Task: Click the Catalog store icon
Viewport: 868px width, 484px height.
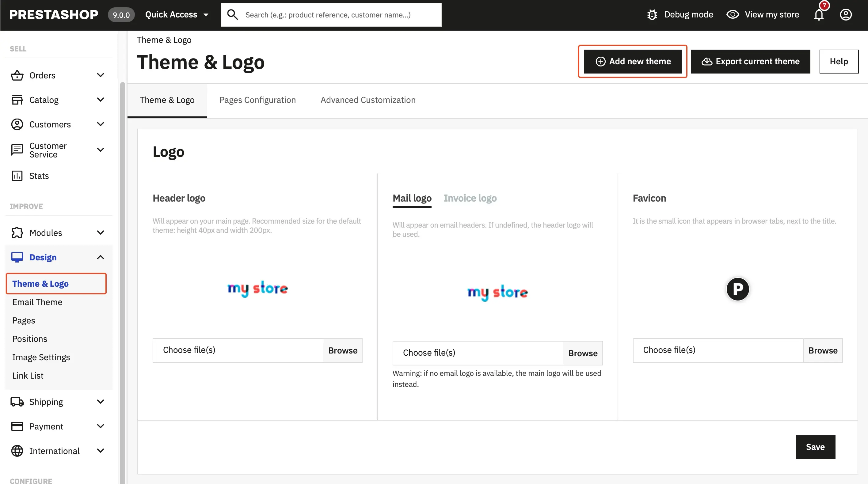Action: coord(17,100)
